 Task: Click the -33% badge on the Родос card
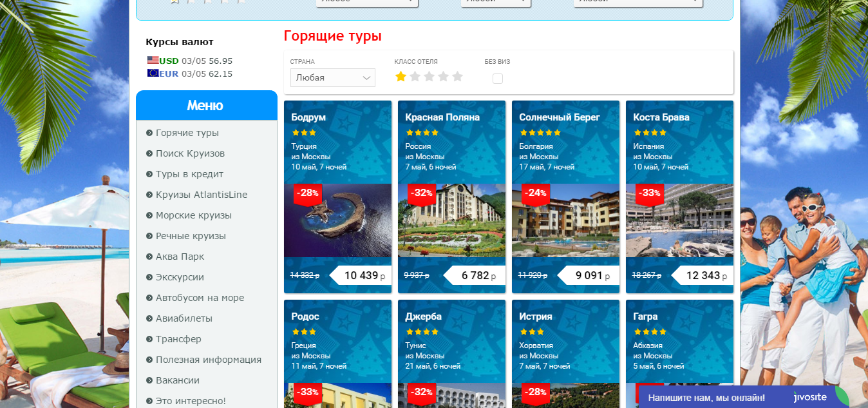point(307,393)
